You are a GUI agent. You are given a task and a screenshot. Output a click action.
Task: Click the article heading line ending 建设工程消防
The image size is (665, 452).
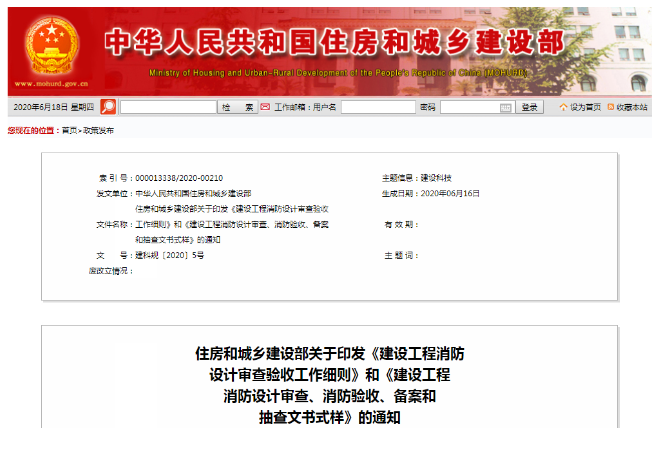click(330, 354)
